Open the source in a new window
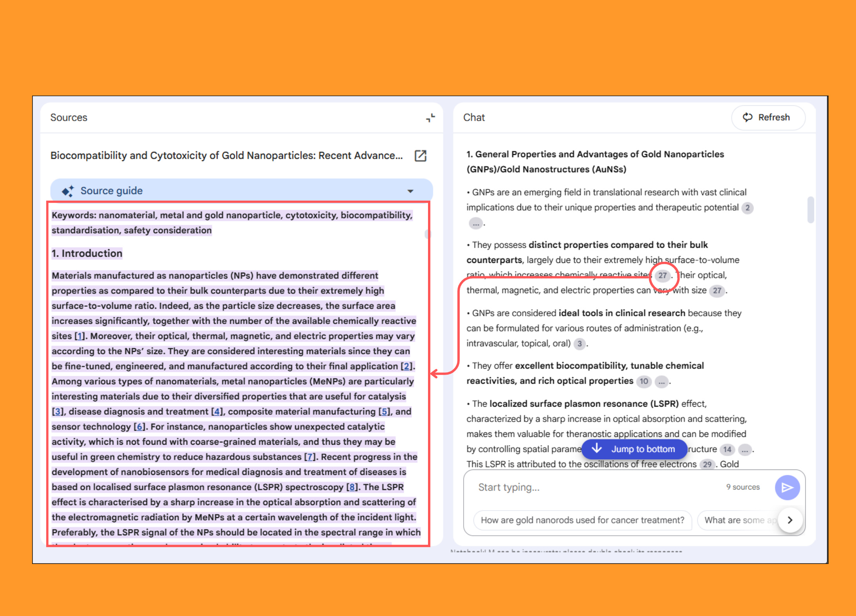Viewport: 856px width, 616px height. [420, 156]
